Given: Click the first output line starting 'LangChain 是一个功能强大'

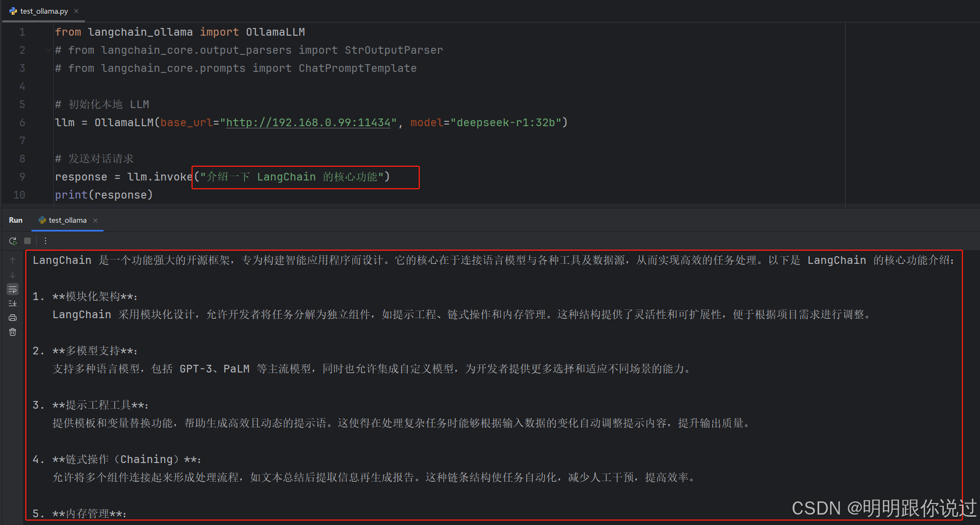Looking at the screenshot, I should (493, 260).
